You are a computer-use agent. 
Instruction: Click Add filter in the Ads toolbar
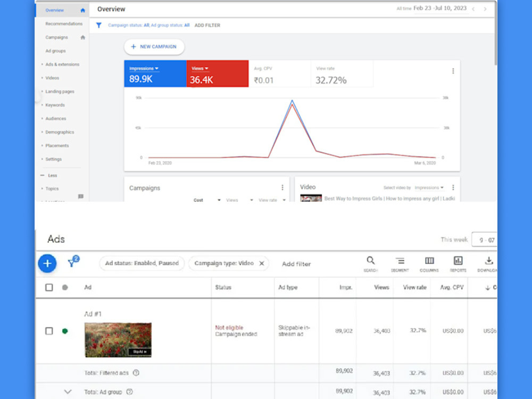(x=296, y=264)
